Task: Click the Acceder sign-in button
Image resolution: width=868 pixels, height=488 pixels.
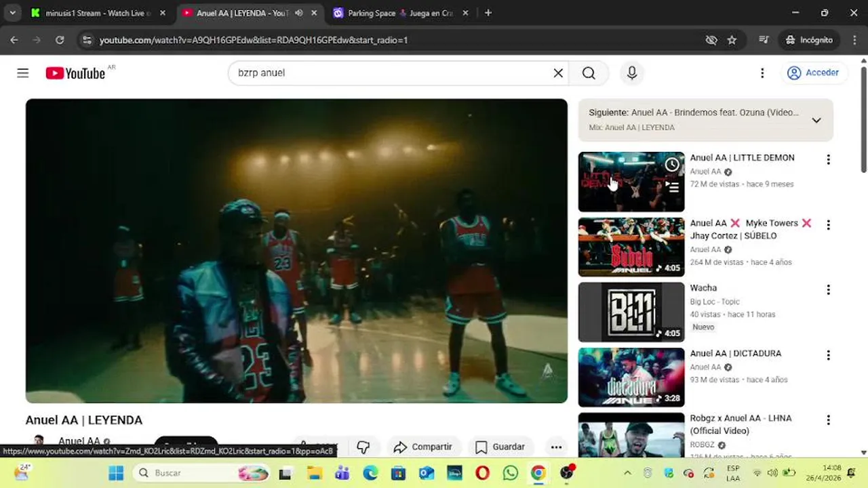Action: (x=813, y=73)
